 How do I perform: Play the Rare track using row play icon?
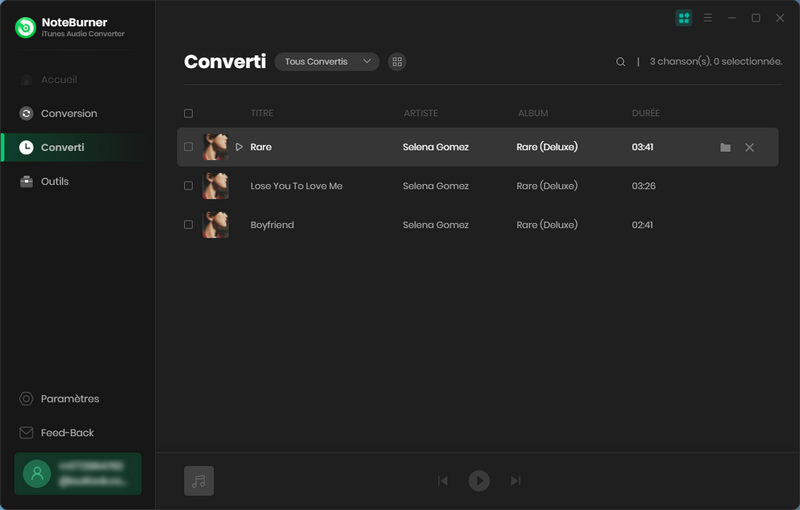(239, 147)
